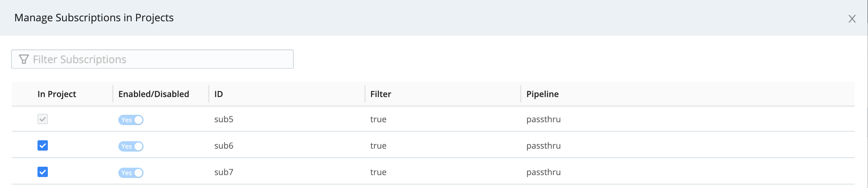The height and width of the screenshot is (188, 868).
Task: Switch off the sub7 enabled toggle
Action: coord(131,173)
